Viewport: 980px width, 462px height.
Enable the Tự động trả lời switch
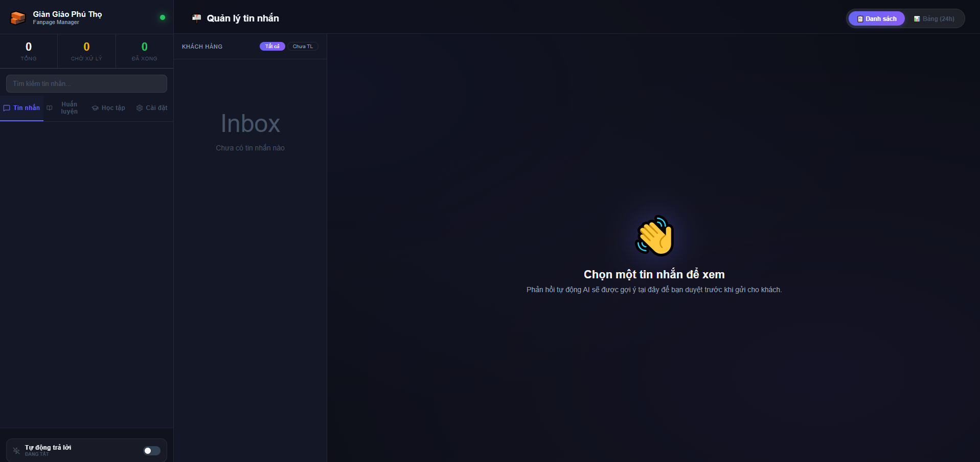coord(152,451)
